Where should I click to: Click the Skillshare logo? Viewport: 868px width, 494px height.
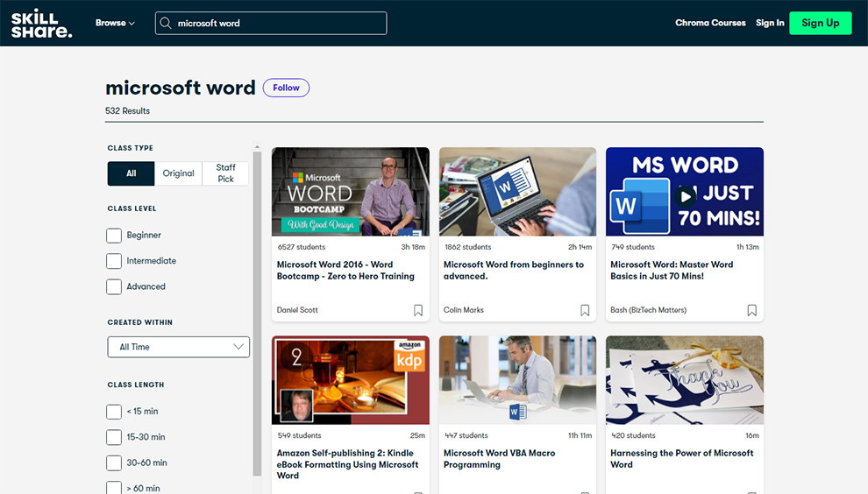[x=41, y=24]
